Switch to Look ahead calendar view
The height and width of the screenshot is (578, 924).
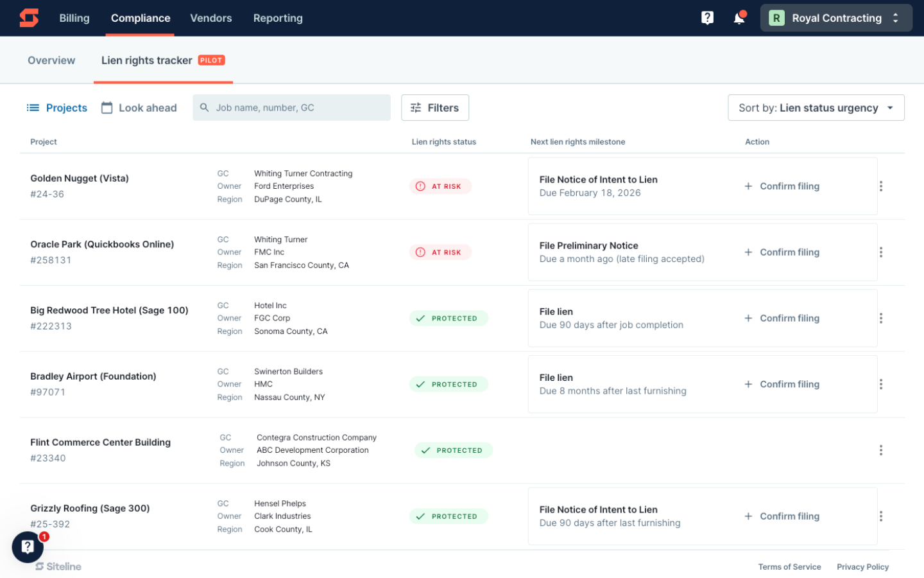139,107
